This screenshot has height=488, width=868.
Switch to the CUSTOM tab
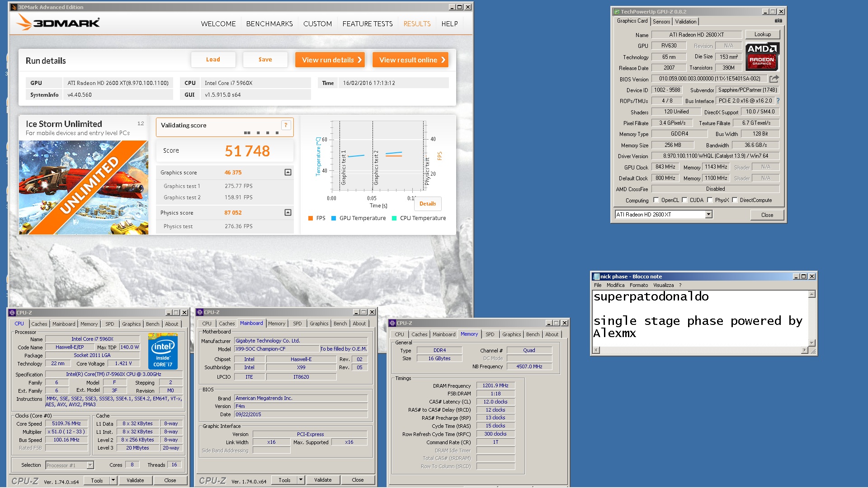point(317,24)
